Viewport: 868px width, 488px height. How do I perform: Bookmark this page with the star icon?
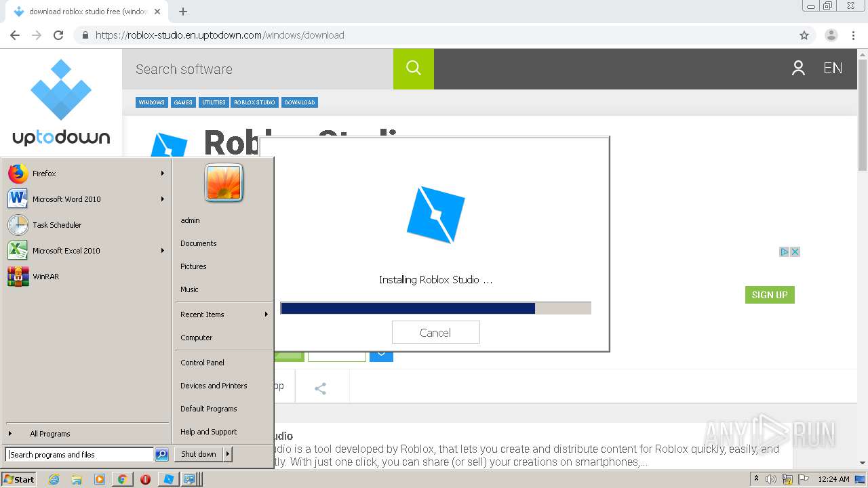click(x=804, y=35)
